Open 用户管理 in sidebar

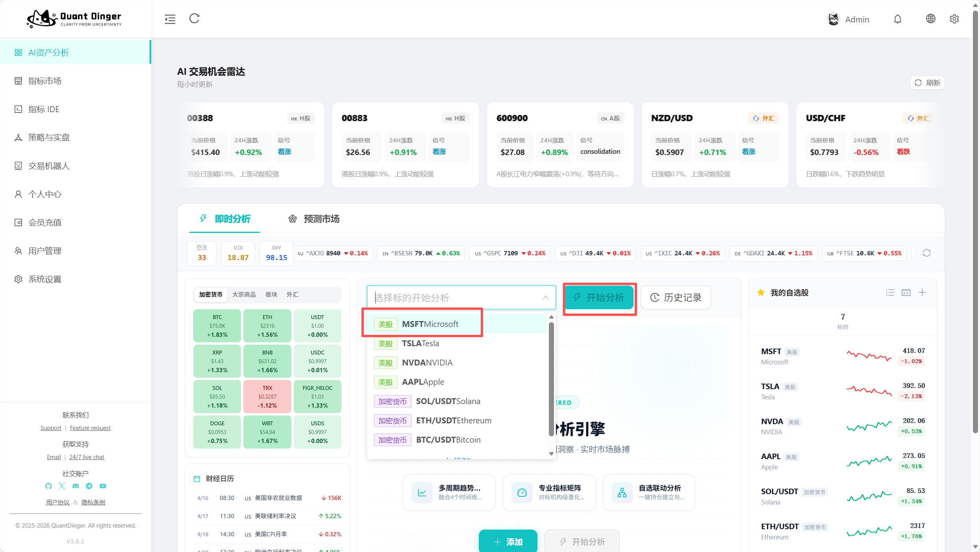[x=75, y=251]
